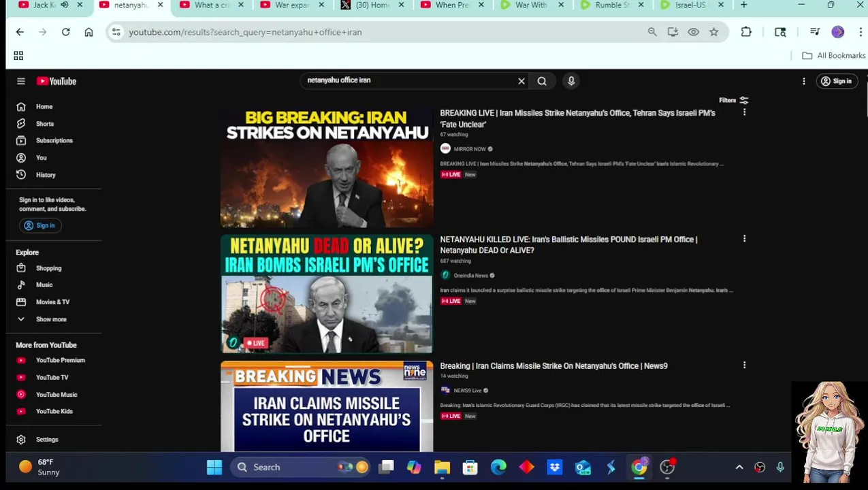The height and width of the screenshot is (490, 868).
Task: Open browser home page
Action: click(x=89, y=32)
